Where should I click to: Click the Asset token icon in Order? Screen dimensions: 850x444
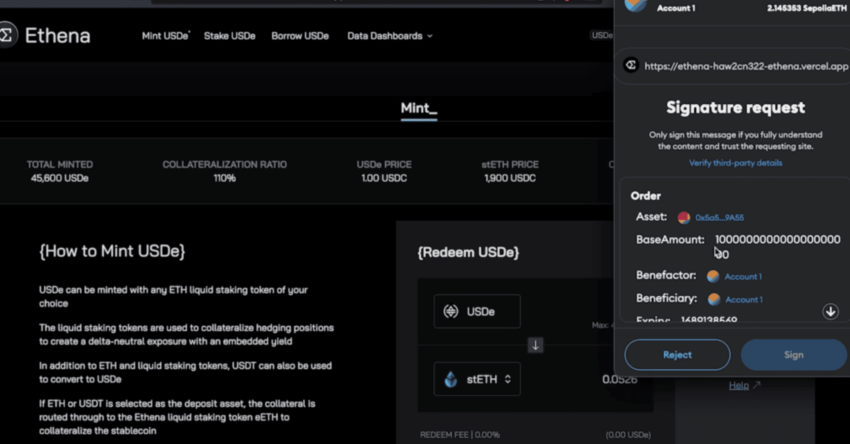click(684, 217)
